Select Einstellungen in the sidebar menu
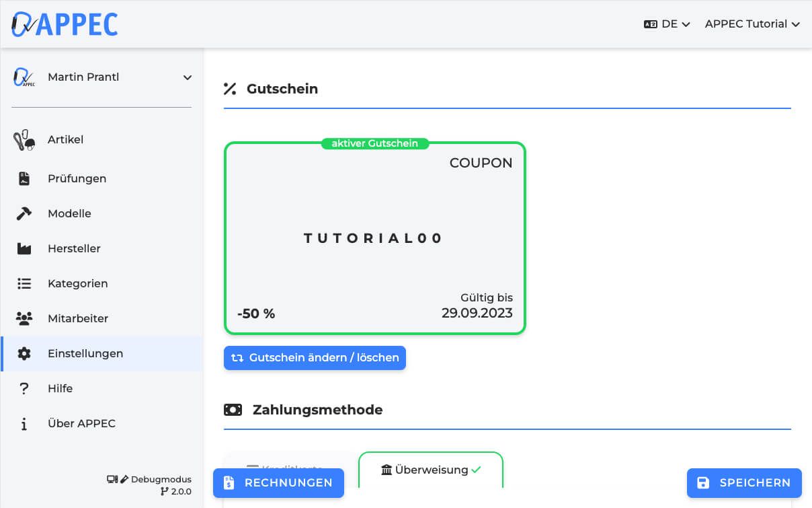812x508 pixels. point(85,353)
